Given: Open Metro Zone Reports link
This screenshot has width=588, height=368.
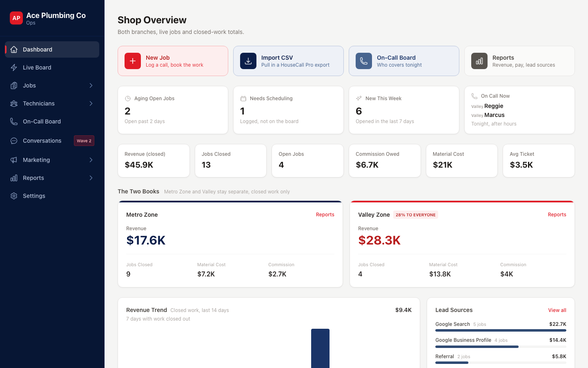Looking at the screenshot, I should 325,215.
